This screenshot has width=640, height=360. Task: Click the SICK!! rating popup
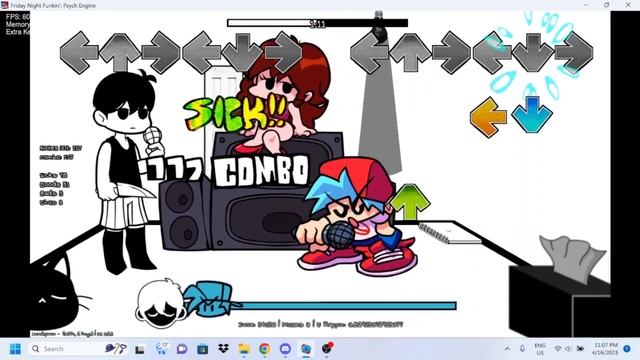[x=236, y=113]
